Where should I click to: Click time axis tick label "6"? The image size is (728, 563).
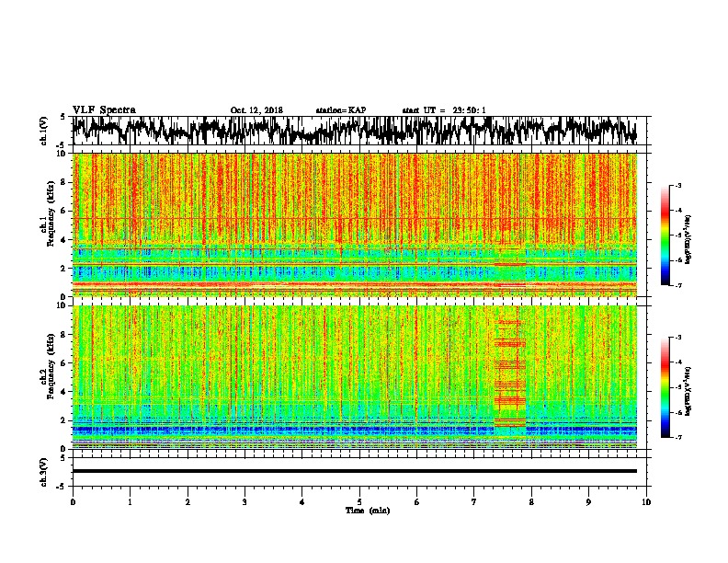coord(416,502)
